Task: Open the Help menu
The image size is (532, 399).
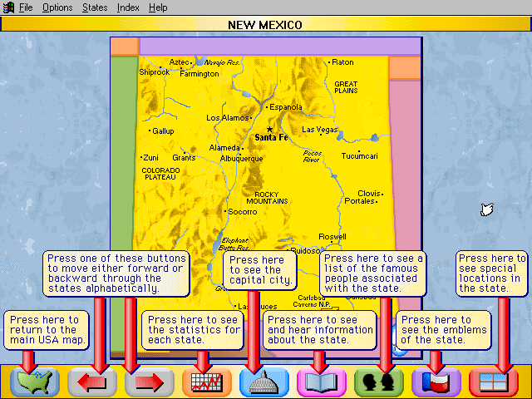Action: 158,7
